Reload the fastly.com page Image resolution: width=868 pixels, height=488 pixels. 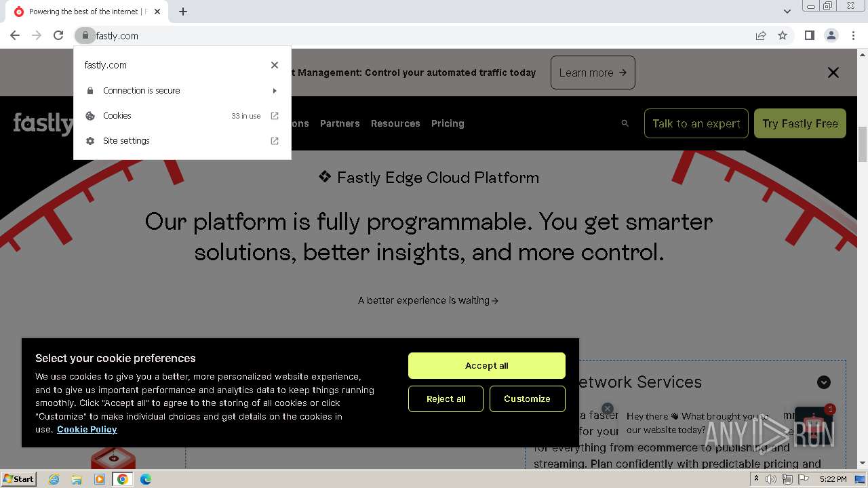click(58, 35)
